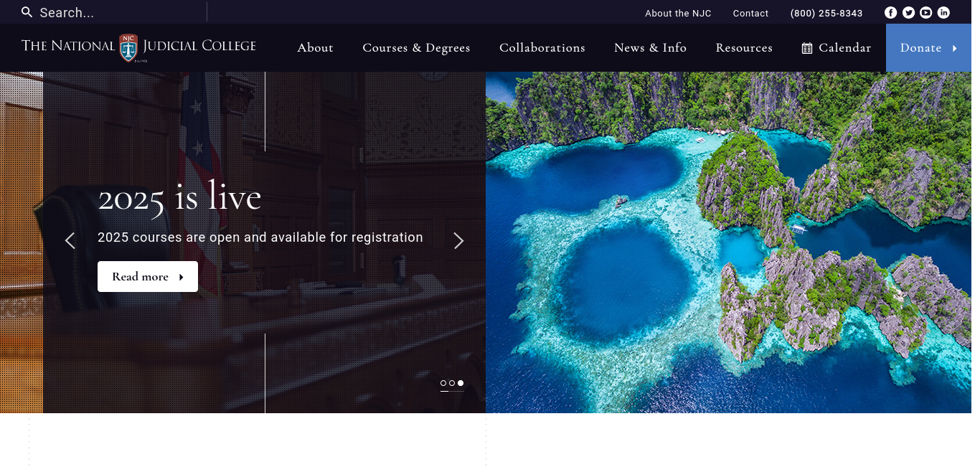This screenshot has height=467, width=980.
Task: Click the National Judicial College logo
Action: (x=138, y=47)
